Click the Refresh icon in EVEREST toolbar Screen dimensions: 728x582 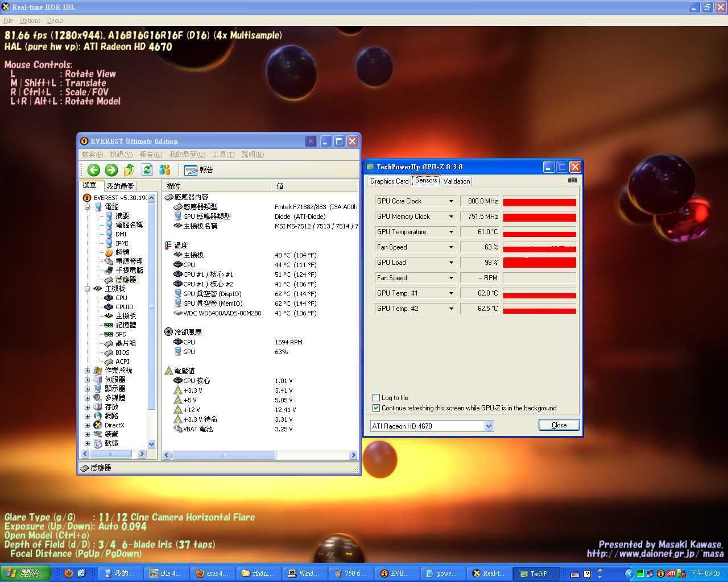[147, 169]
